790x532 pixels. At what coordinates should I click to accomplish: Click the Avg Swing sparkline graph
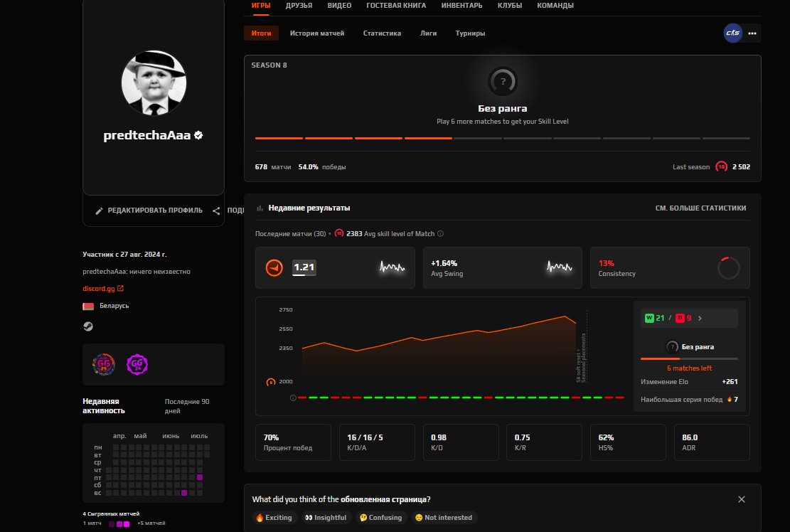(x=559, y=267)
